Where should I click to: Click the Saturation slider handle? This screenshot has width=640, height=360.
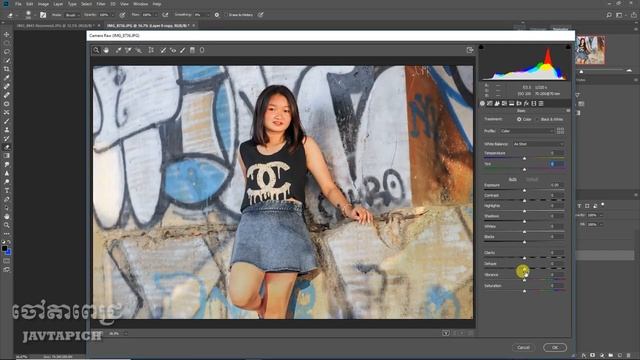pos(524,291)
